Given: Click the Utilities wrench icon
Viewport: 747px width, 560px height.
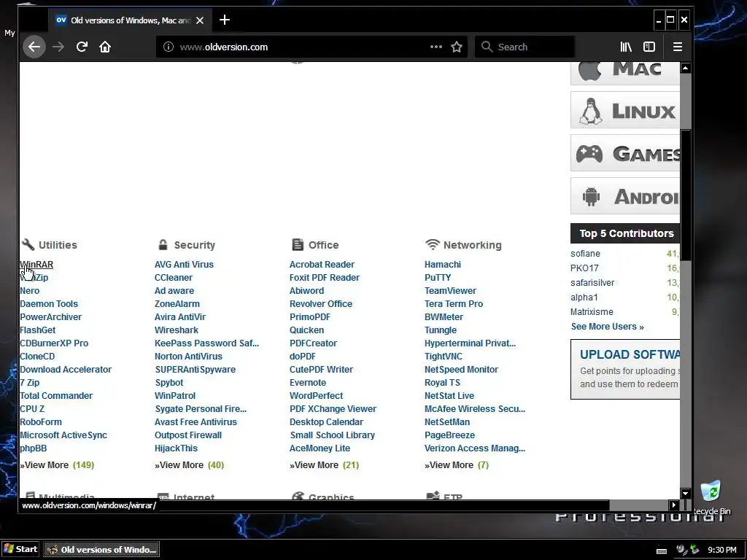Looking at the screenshot, I should pyautogui.click(x=28, y=244).
